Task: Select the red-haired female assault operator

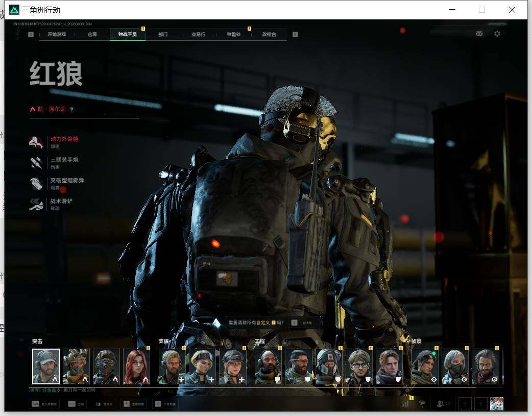Action: pyautogui.click(x=136, y=366)
